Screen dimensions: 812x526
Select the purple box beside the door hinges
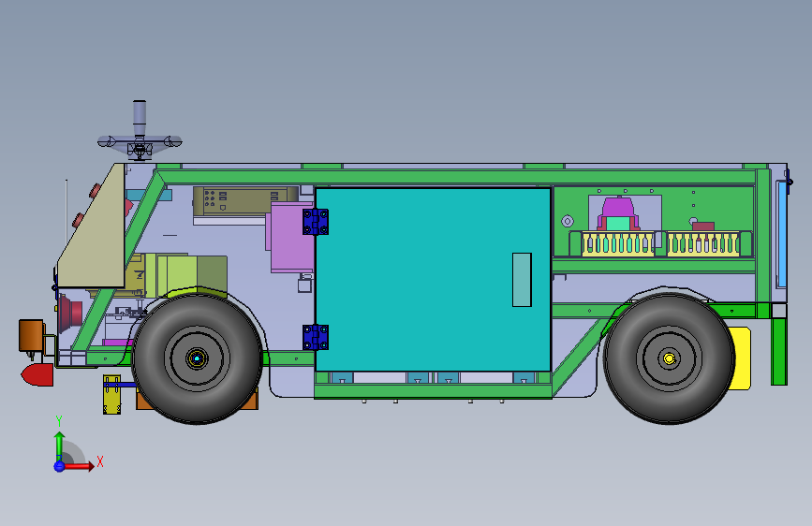pos(290,237)
